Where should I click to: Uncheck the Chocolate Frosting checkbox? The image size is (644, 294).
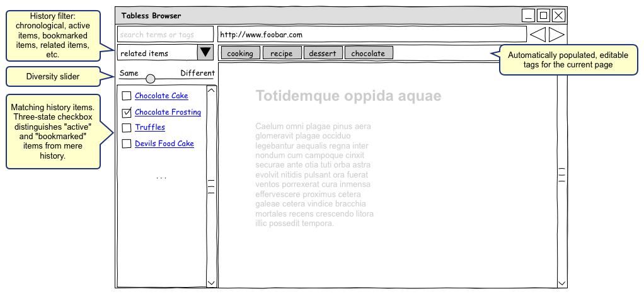coord(127,113)
